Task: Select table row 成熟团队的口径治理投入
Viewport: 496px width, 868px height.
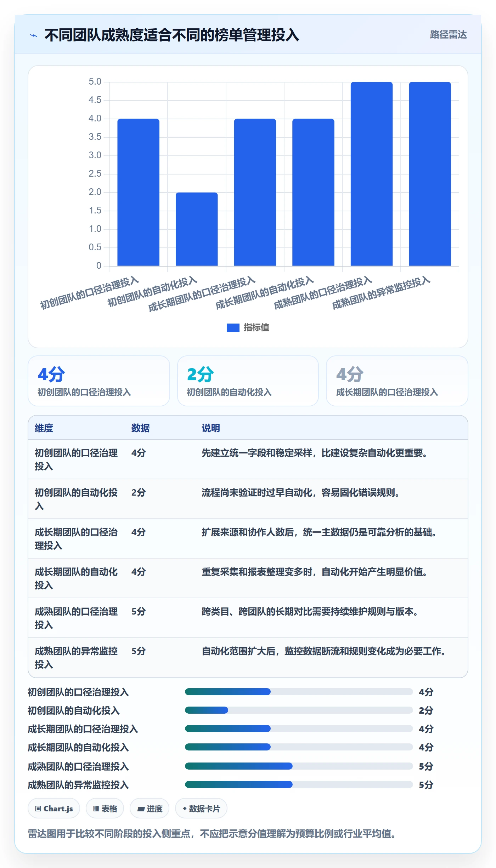Action: pos(248,618)
